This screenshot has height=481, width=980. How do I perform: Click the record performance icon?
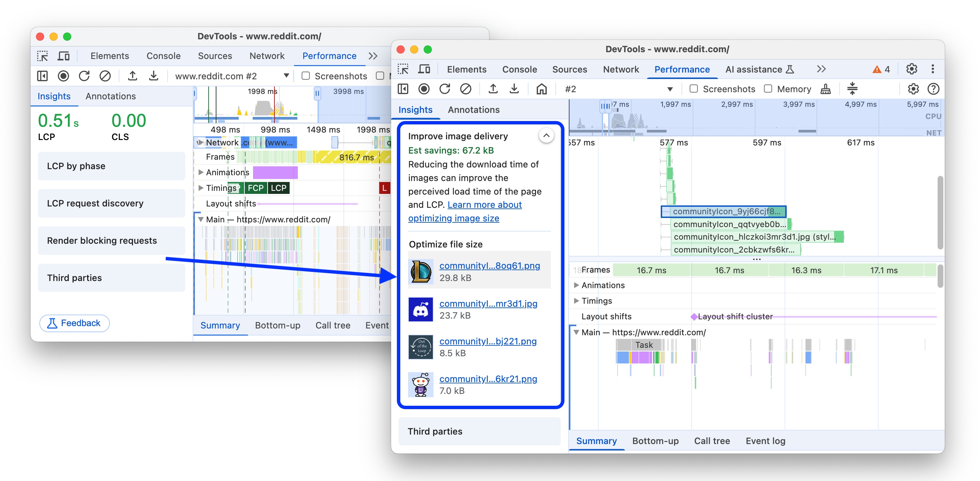click(425, 89)
